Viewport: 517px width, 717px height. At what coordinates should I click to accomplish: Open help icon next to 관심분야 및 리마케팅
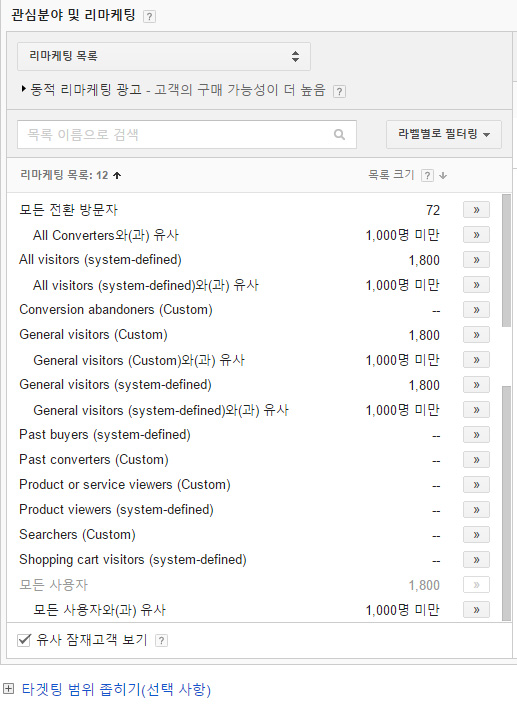tap(149, 17)
